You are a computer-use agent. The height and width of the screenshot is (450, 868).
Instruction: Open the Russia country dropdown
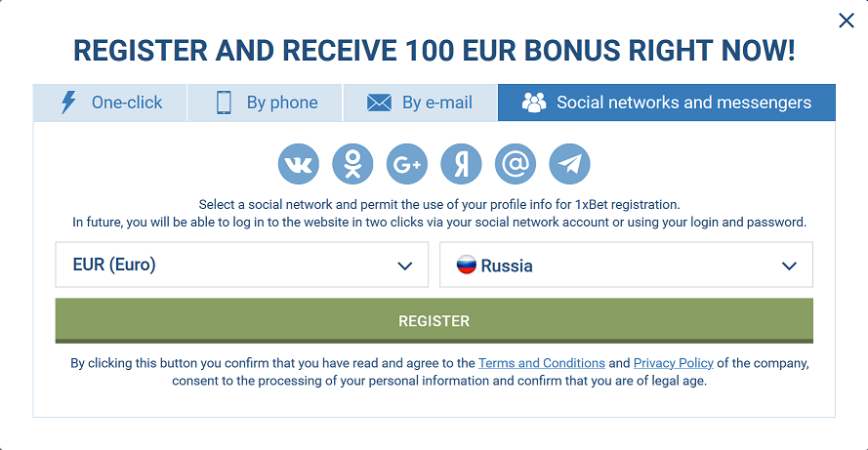click(x=626, y=265)
